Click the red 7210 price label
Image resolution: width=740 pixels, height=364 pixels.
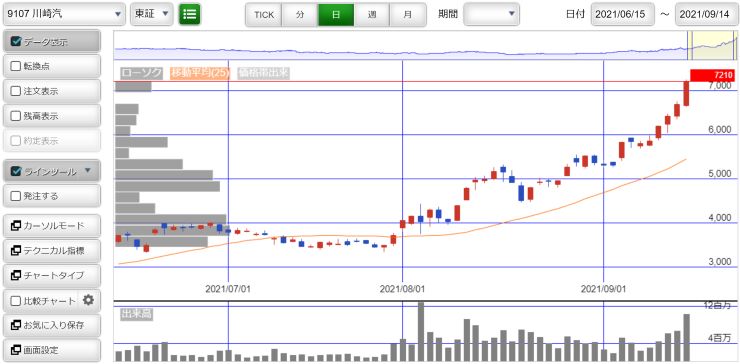pos(713,76)
